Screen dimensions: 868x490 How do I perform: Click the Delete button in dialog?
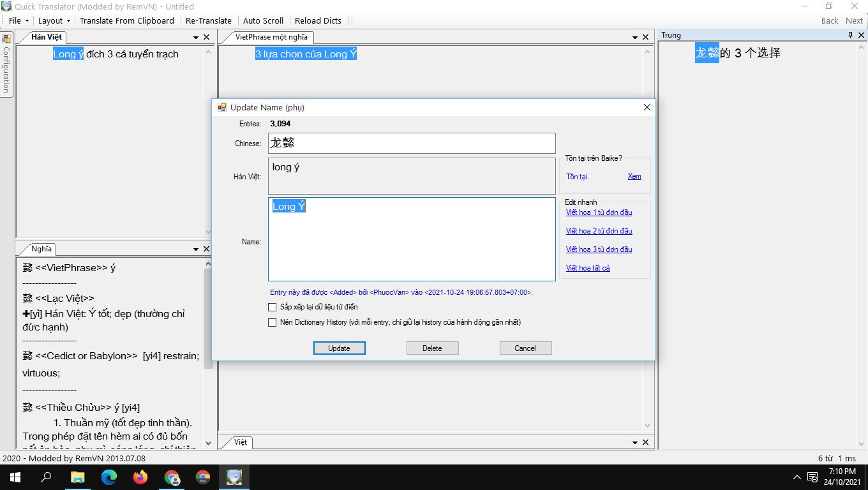(x=432, y=348)
